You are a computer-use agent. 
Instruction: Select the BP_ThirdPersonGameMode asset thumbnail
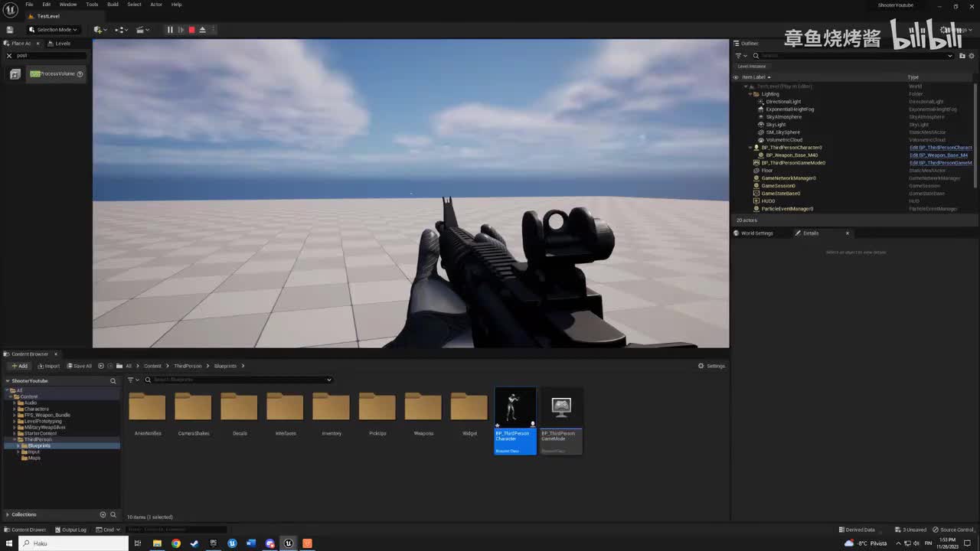click(561, 421)
